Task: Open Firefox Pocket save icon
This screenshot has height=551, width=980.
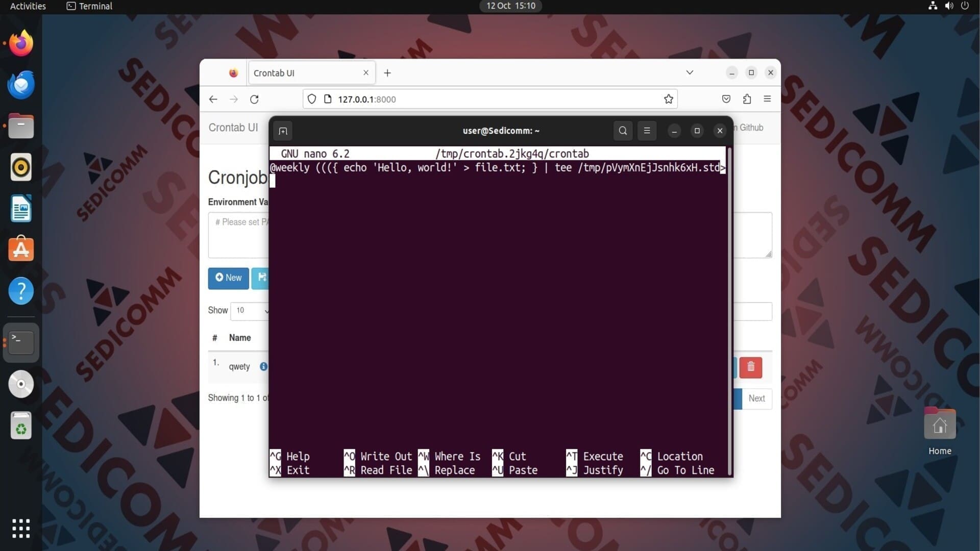Action: [726, 99]
